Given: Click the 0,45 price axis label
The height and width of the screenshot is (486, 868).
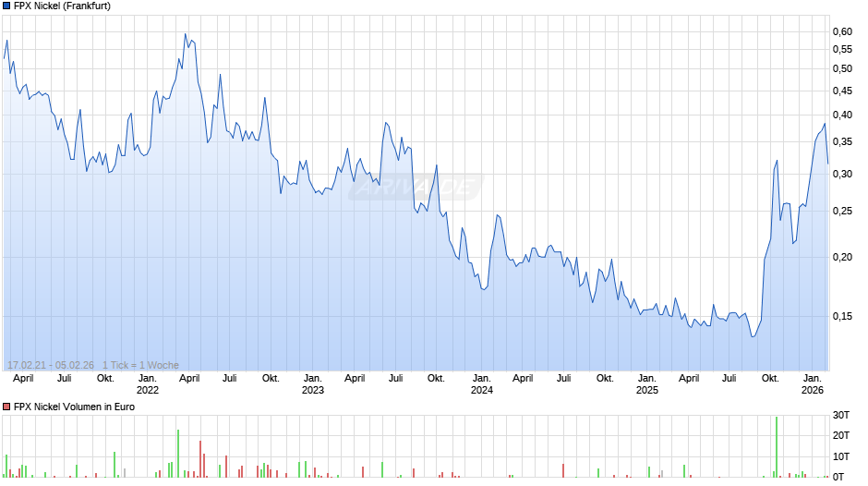Looking at the screenshot, I should [842, 91].
